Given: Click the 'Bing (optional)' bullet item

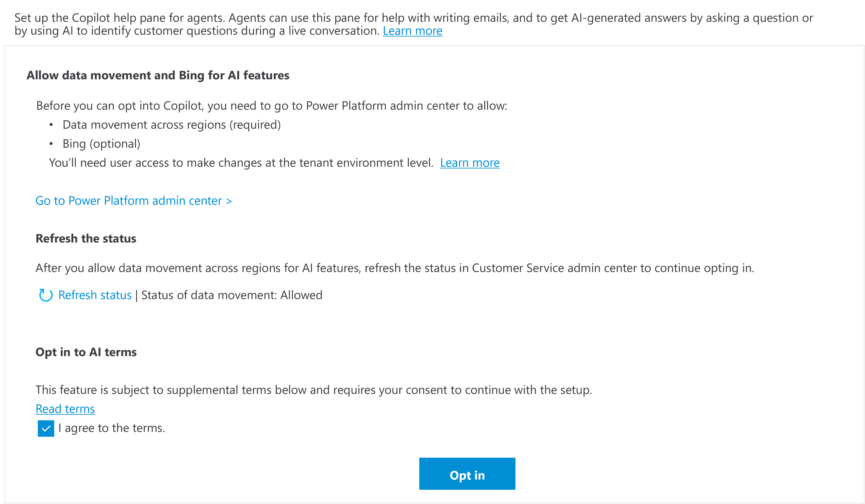Looking at the screenshot, I should pos(101,144).
